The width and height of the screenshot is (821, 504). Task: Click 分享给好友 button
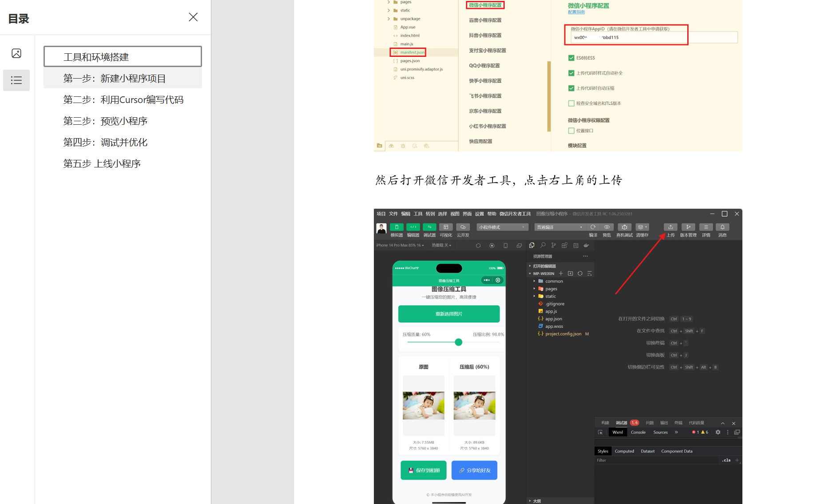pyautogui.click(x=474, y=470)
